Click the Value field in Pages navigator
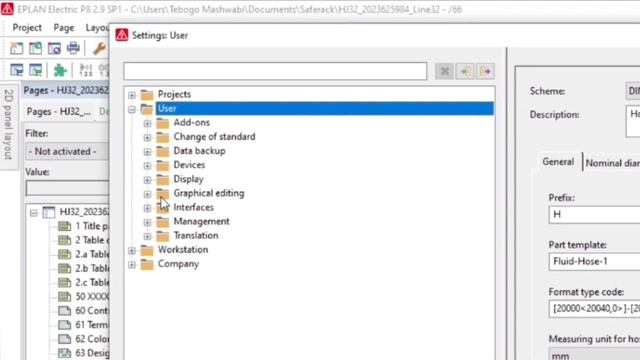 [x=67, y=188]
